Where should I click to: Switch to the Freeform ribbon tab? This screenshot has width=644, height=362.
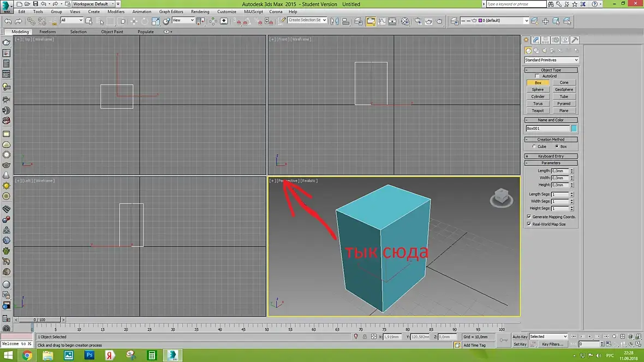(47, 32)
